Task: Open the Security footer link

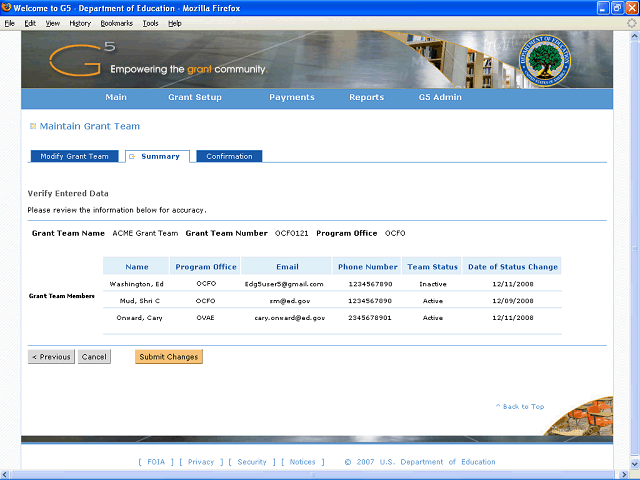Action: click(252, 462)
